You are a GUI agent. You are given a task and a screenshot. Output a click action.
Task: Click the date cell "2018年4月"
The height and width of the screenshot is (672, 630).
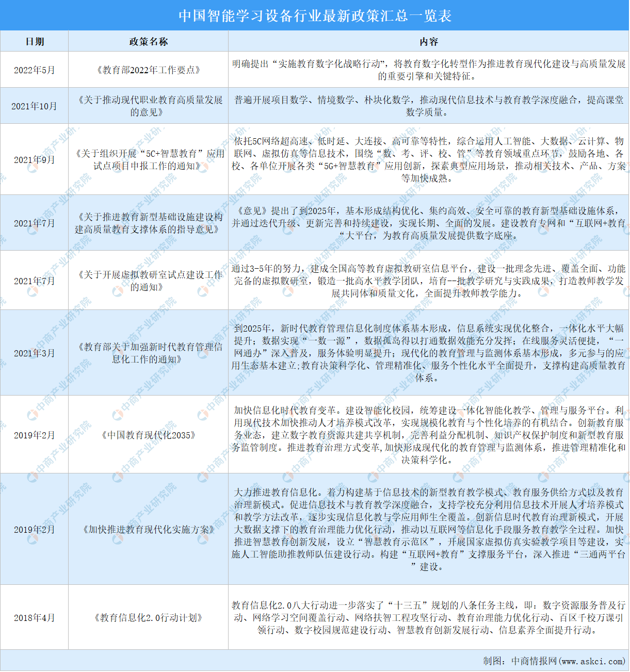pyautogui.click(x=35, y=618)
